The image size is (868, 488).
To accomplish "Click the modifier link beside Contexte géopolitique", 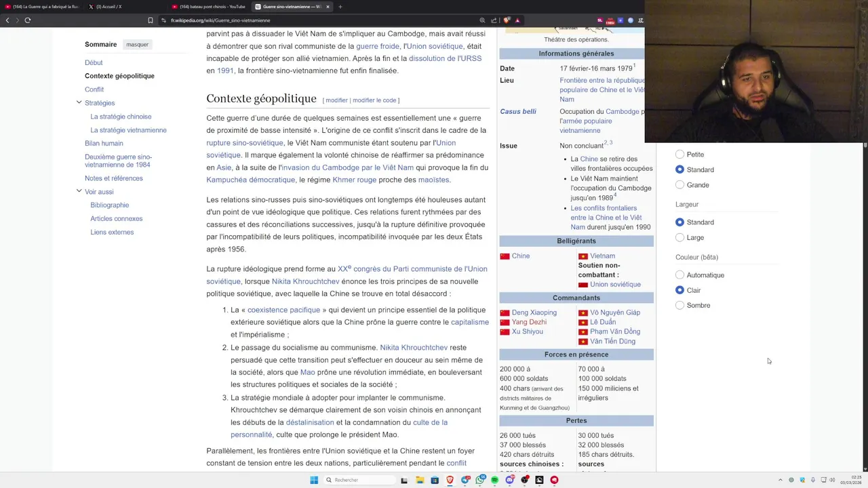I will click(336, 100).
